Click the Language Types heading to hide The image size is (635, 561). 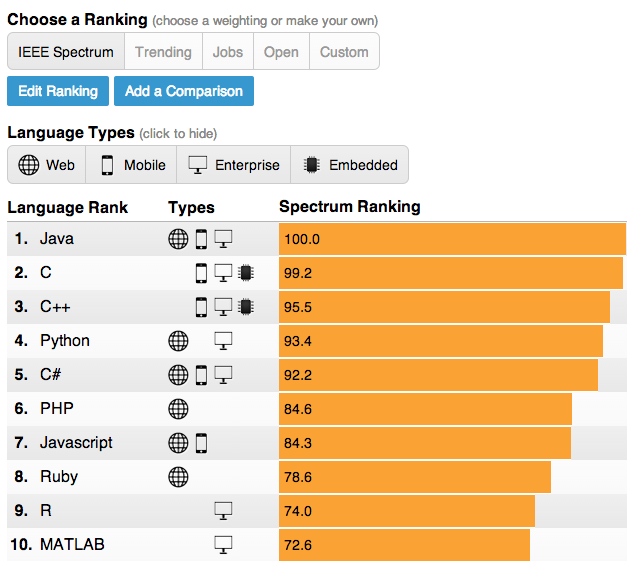[71, 132]
